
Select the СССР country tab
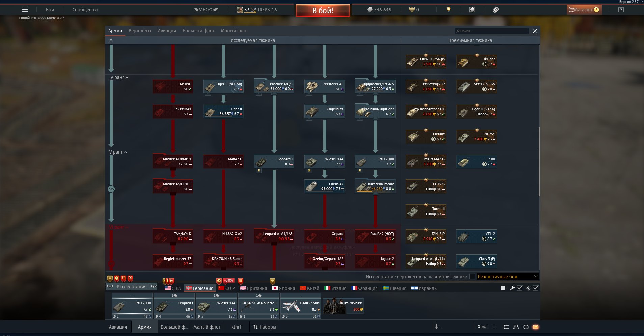[226, 288]
